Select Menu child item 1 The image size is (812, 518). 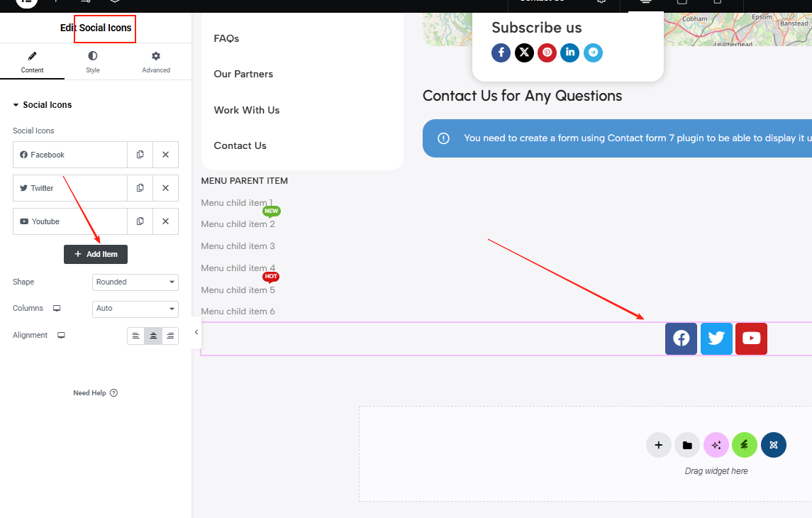[x=237, y=203]
